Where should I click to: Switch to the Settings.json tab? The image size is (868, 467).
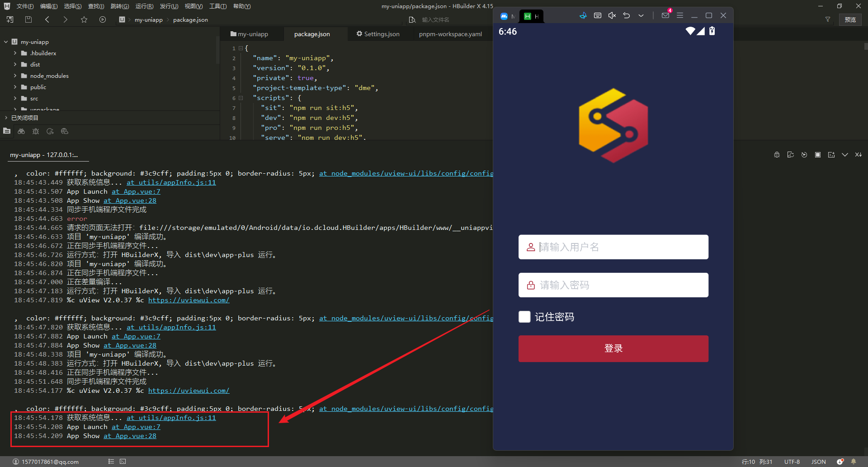[378, 34]
